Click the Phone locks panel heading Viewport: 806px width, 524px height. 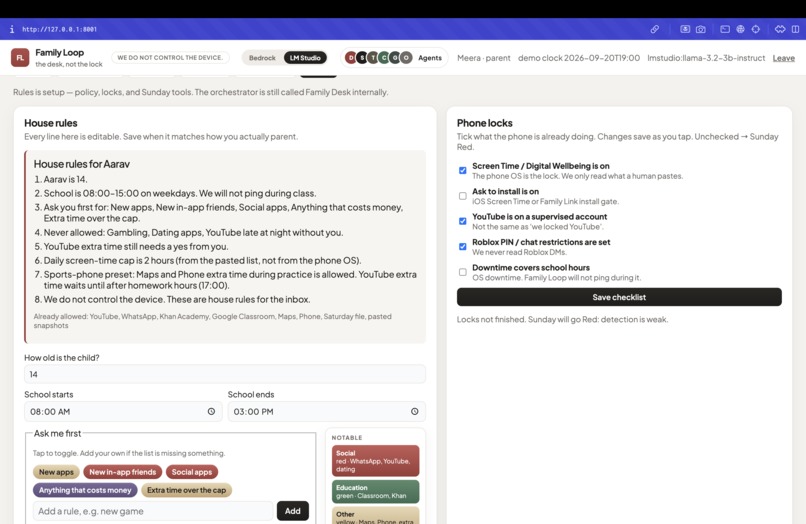485,123
